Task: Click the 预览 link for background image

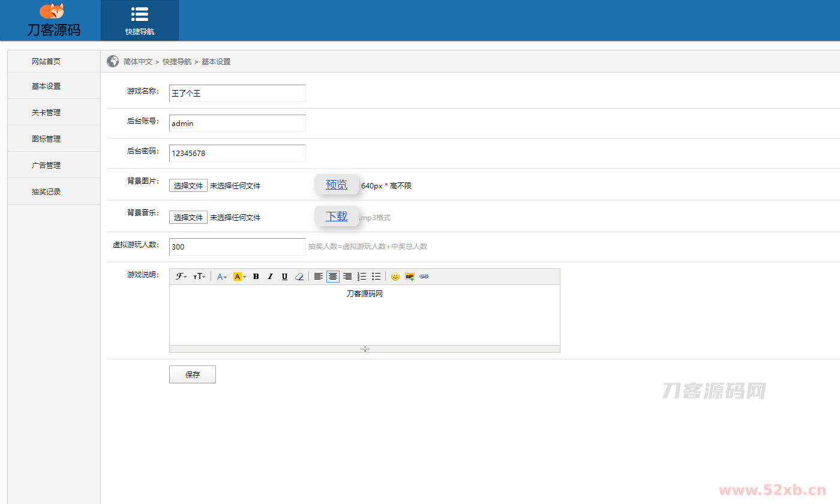Action: click(337, 185)
